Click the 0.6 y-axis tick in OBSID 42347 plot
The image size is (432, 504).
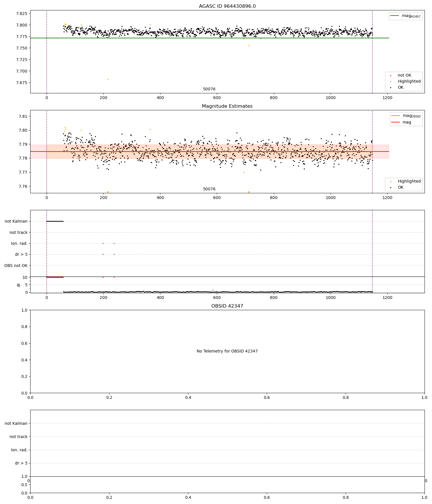[24, 343]
